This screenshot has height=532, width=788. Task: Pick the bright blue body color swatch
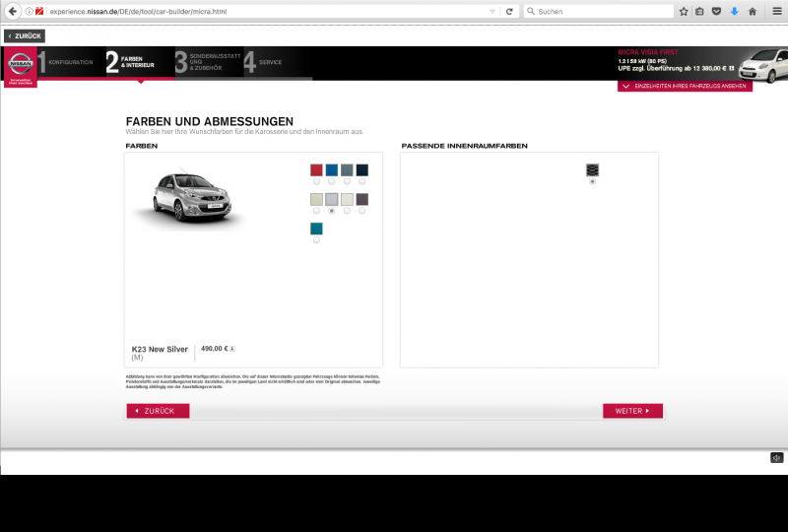point(332,170)
